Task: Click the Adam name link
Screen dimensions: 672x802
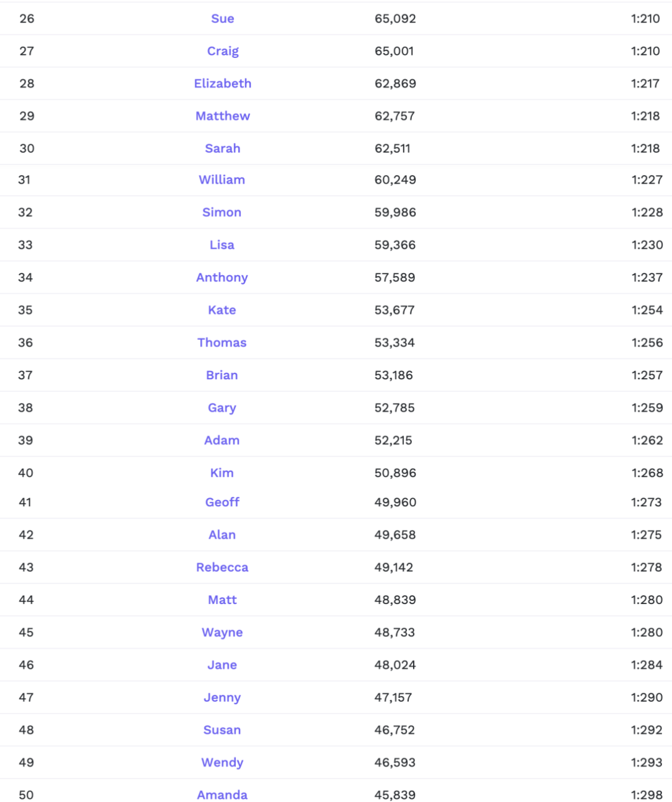Action: click(222, 440)
